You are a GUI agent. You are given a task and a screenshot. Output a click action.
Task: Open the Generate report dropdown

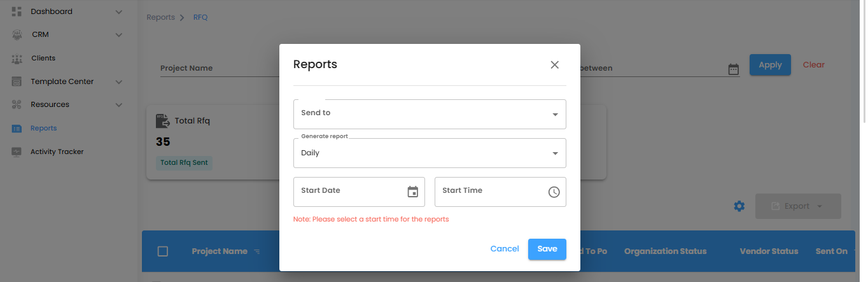pos(430,153)
